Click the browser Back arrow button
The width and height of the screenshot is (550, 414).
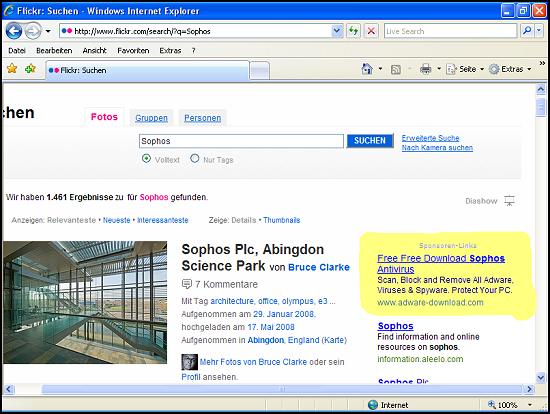(x=14, y=31)
